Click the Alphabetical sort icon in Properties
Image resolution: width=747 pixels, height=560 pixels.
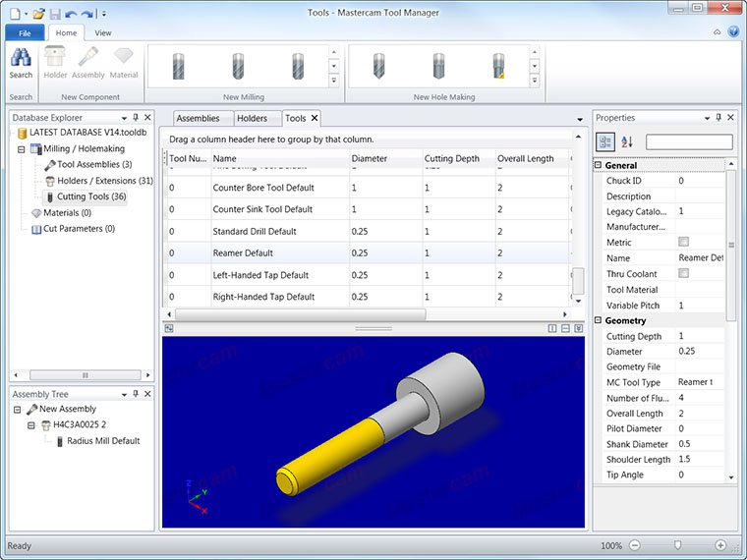627,141
